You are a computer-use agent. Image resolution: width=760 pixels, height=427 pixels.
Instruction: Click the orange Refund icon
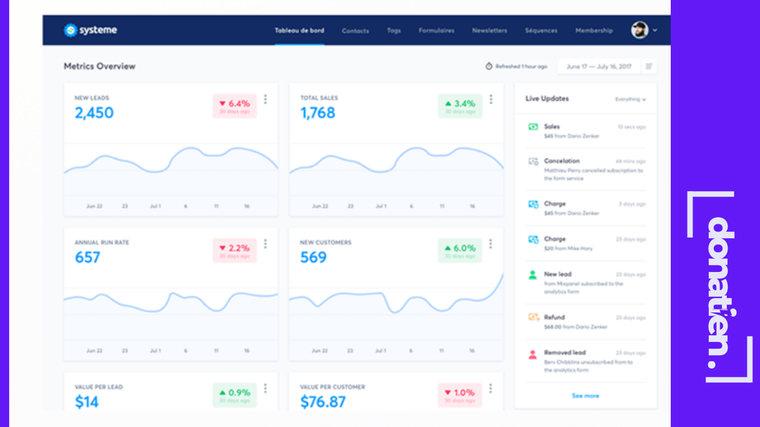coord(534,317)
